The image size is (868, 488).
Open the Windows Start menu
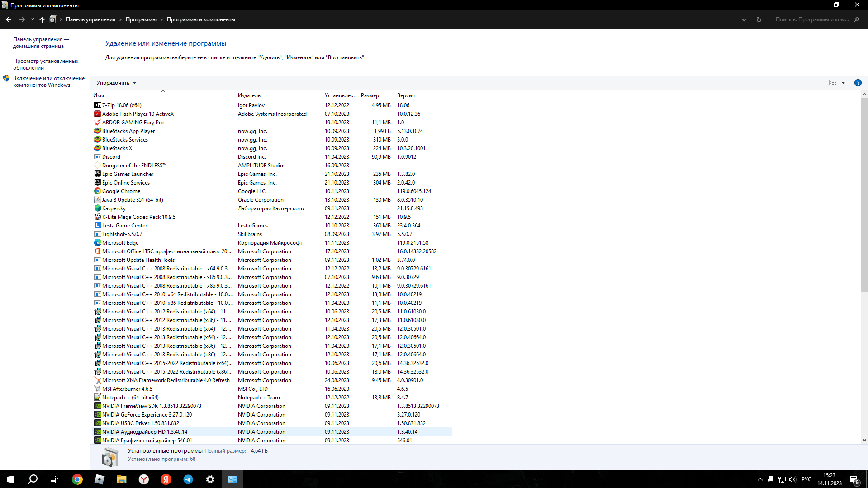pyautogui.click(x=11, y=479)
